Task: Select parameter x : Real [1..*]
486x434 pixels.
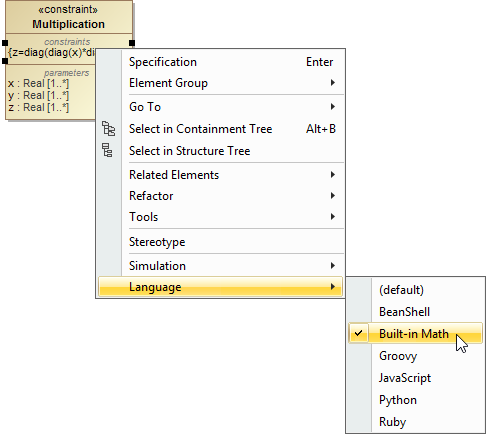Action: tap(38, 83)
